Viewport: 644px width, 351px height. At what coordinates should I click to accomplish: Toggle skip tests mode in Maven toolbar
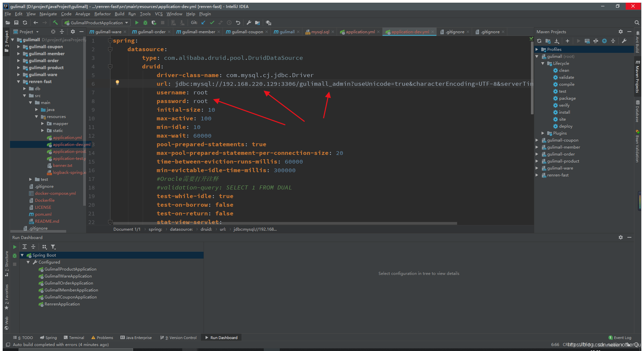(604, 41)
